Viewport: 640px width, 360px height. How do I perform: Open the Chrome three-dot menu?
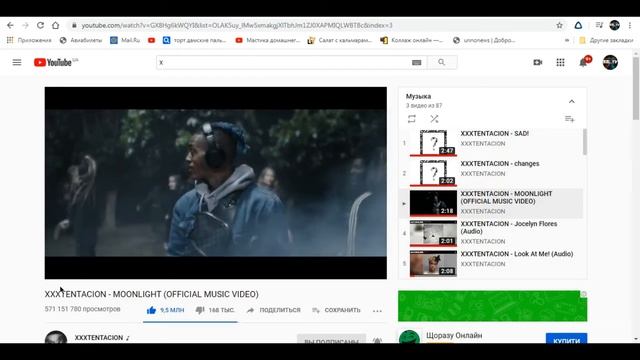pos(630,25)
